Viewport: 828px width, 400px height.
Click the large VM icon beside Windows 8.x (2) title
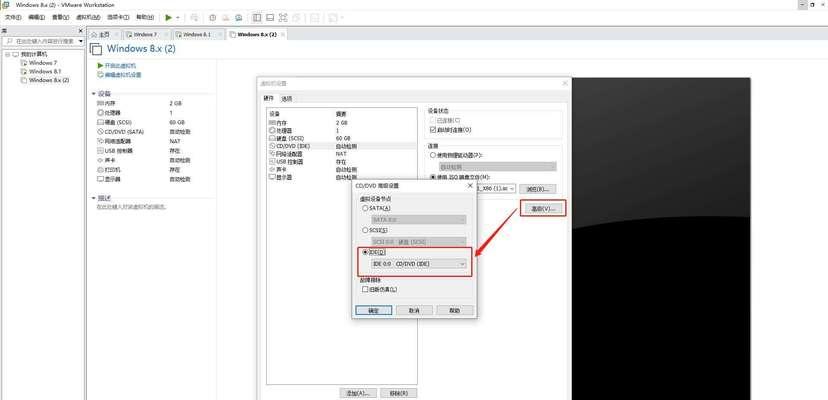click(96, 49)
